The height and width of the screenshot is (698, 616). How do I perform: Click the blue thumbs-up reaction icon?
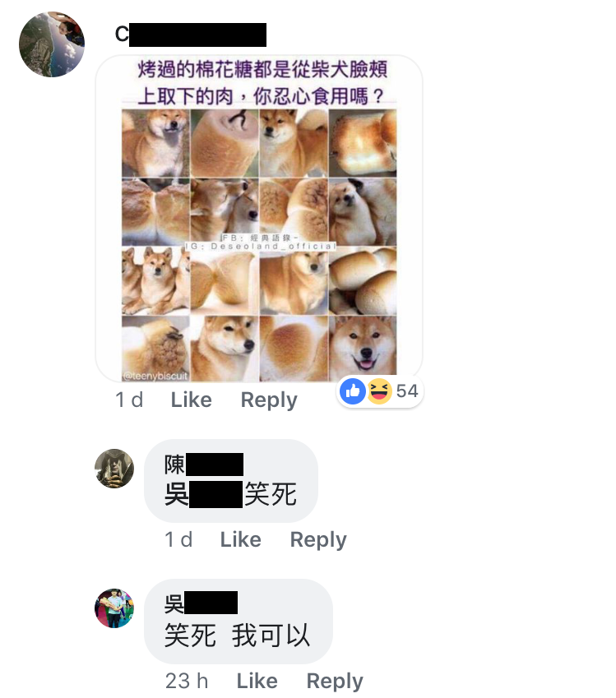point(353,391)
